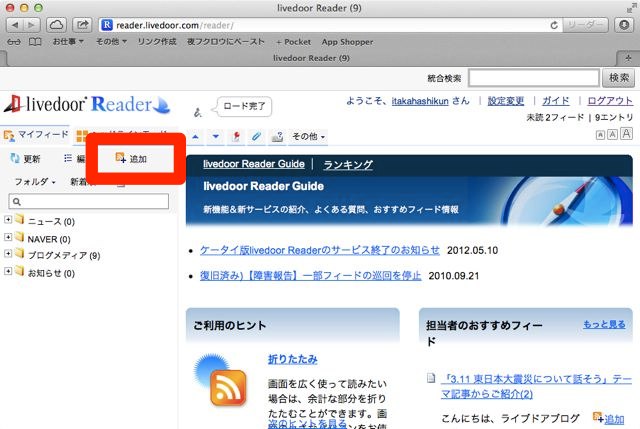The width and height of the screenshot is (640, 429).
Task: Open the iCloud tabs cloud icon
Action: 56,25
